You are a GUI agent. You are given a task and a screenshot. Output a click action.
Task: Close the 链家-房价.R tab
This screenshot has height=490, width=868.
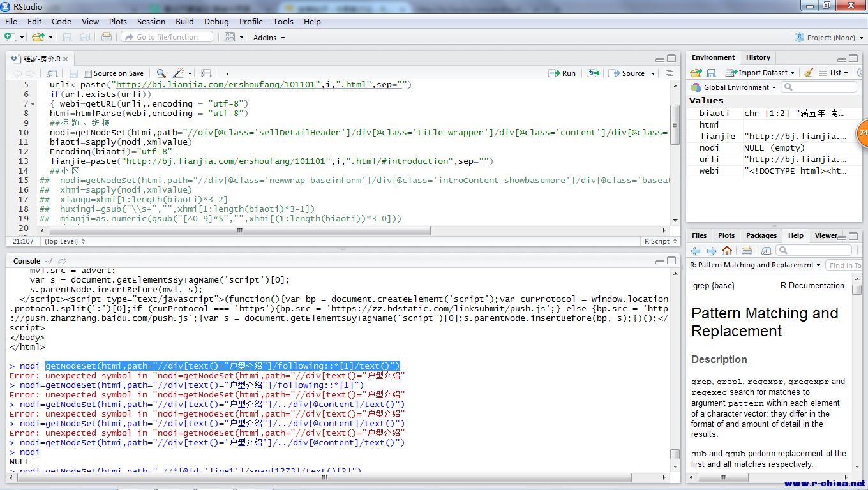coord(65,59)
